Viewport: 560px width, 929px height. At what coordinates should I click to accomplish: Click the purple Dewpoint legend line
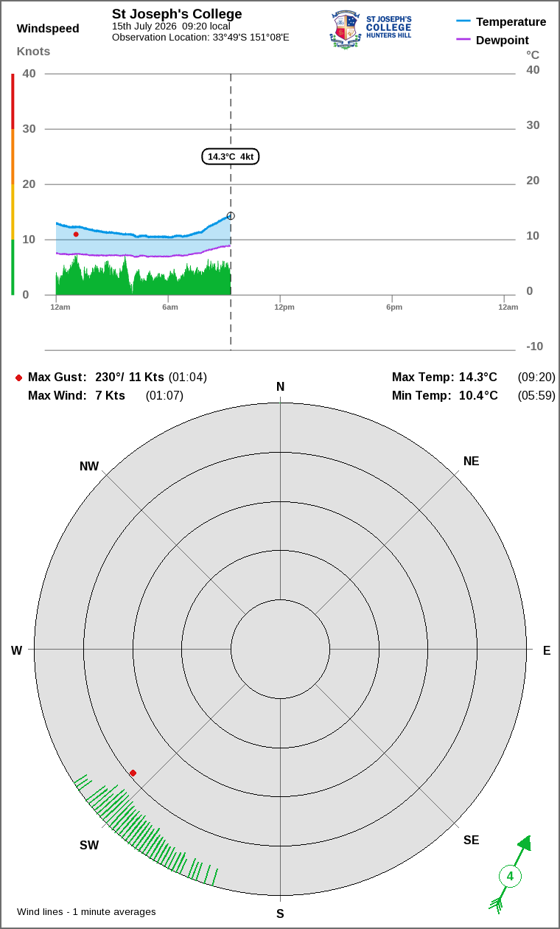point(463,40)
